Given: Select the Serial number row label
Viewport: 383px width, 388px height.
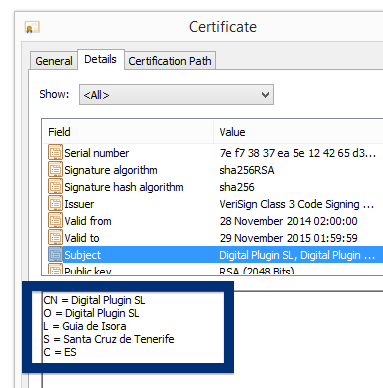Looking at the screenshot, I should point(97,153).
